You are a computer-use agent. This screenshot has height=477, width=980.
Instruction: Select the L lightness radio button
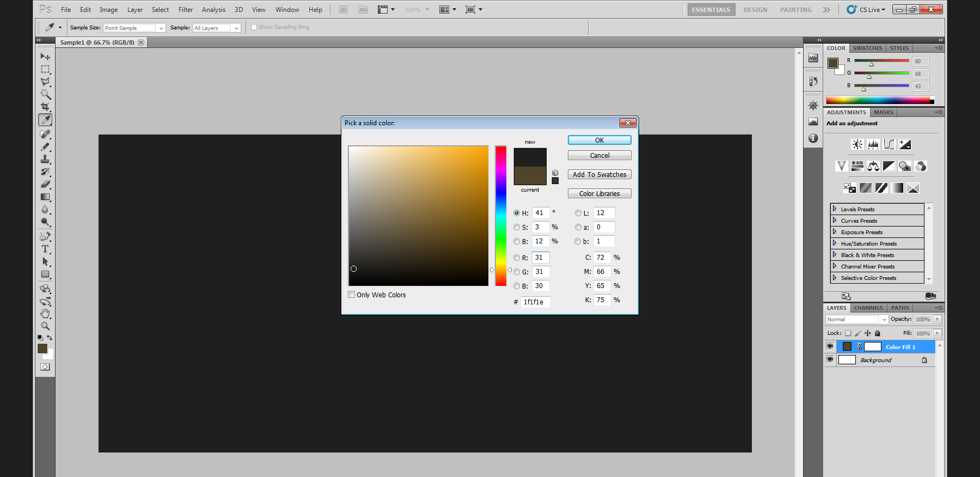(x=578, y=213)
